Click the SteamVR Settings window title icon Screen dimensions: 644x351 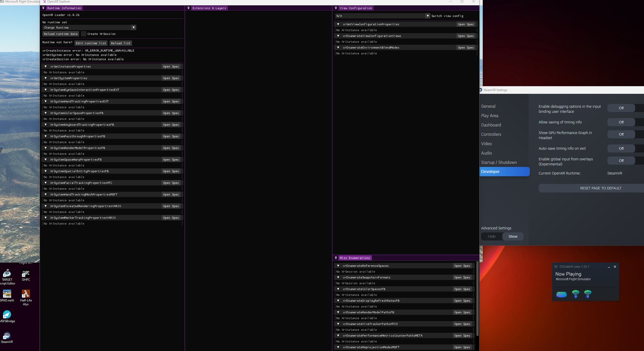481,90
